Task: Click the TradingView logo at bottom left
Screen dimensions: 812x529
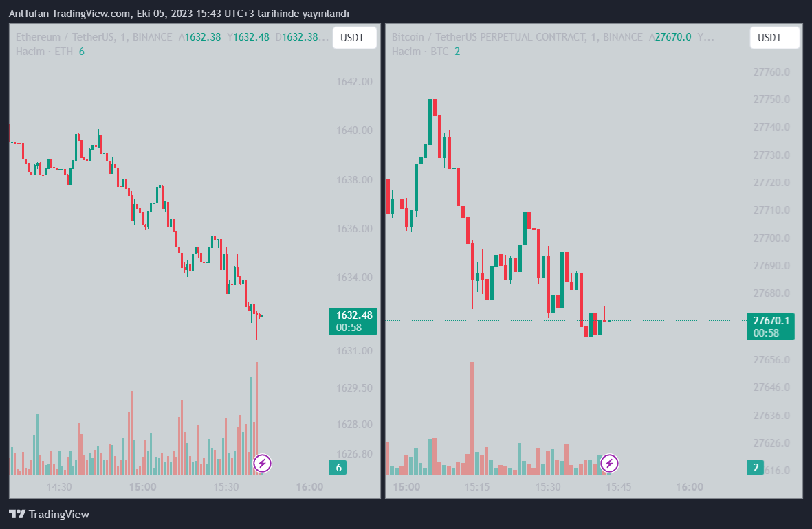Action: (x=49, y=514)
